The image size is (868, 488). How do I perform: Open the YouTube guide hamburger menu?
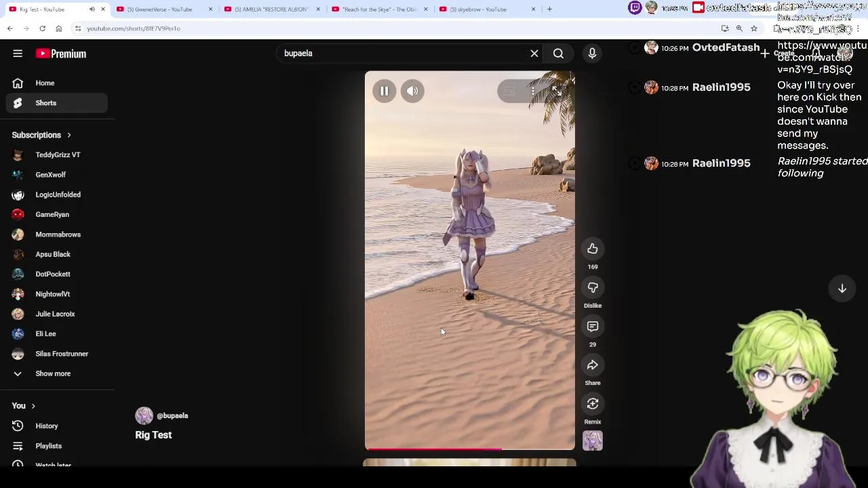coord(18,54)
